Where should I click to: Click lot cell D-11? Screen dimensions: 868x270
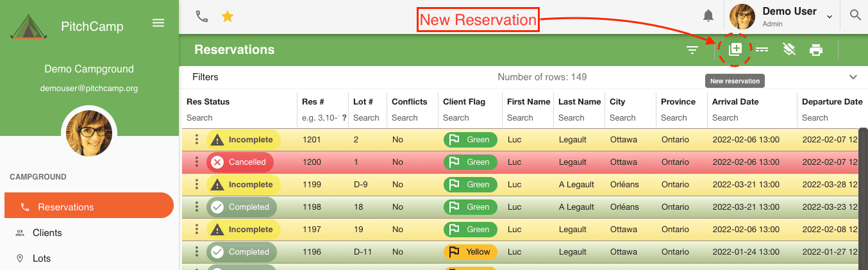coord(362,252)
